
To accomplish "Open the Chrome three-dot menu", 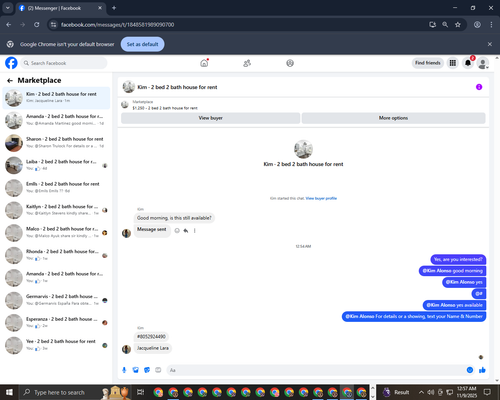I will (x=491, y=25).
